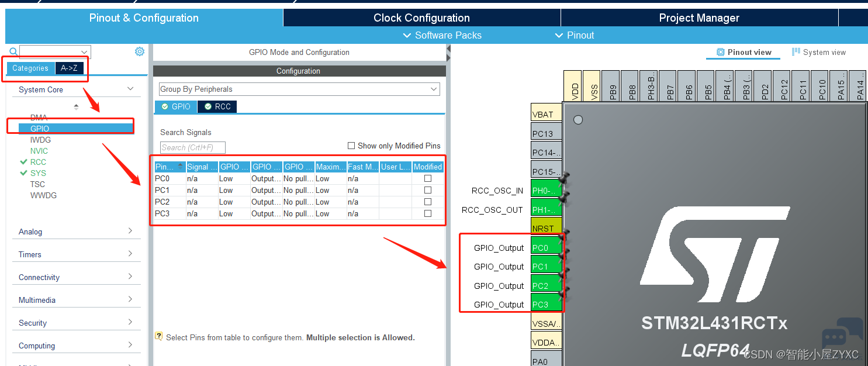868x366 pixels.
Task: Click the PC13 pin on the chip
Action: pos(547,132)
